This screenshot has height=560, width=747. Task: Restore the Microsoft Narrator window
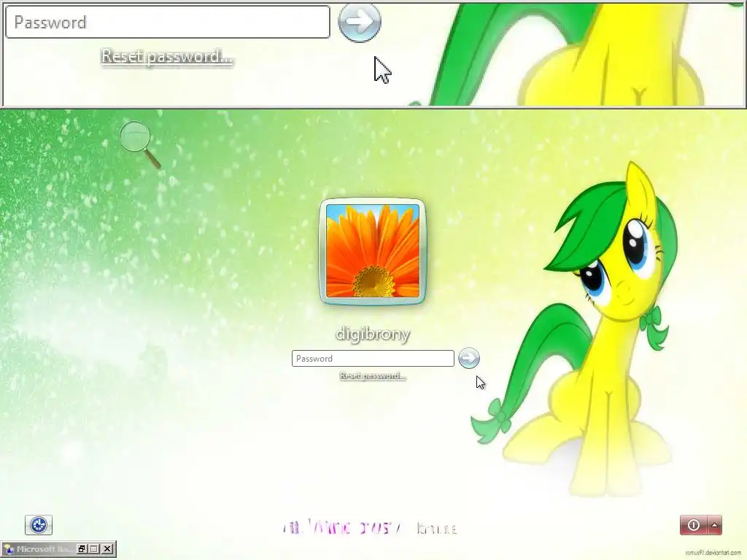coord(82,549)
